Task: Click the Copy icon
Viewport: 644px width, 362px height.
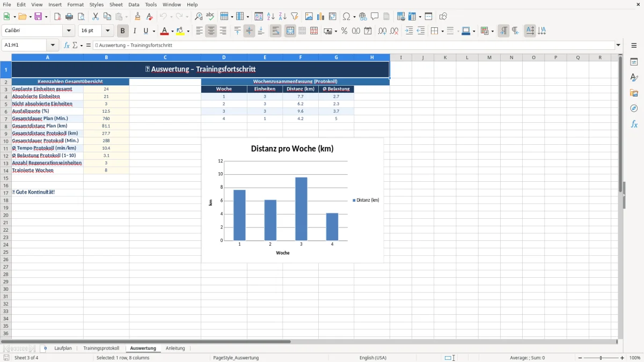Action: (107, 17)
